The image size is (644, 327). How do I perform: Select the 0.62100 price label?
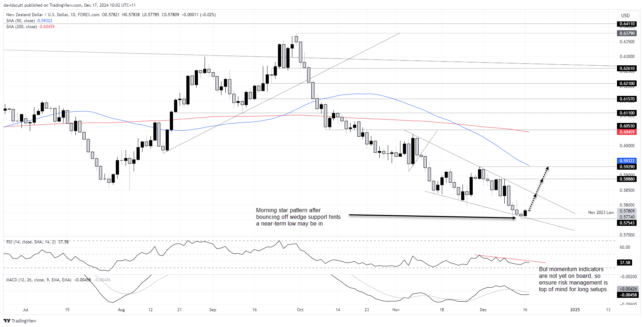[x=627, y=84]
